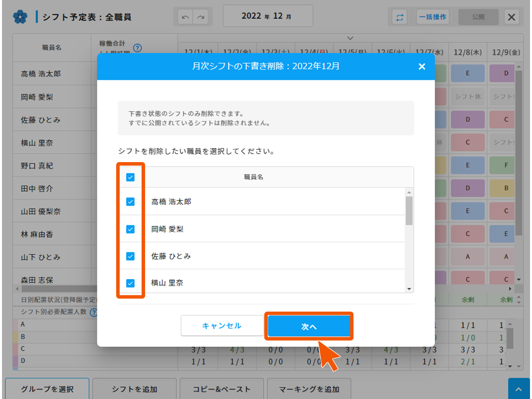Image resolution: width=532 pixels, height=399 pixels.
Task: Uncheck 佐藤 ひとみ checkbox
Action: click(x=131, y=256)
